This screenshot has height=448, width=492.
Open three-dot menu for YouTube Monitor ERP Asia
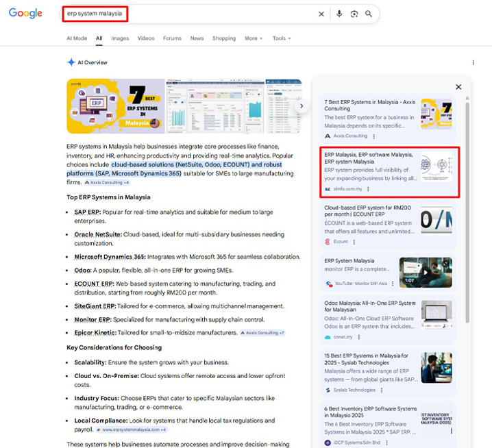click(x=393, y=284)
